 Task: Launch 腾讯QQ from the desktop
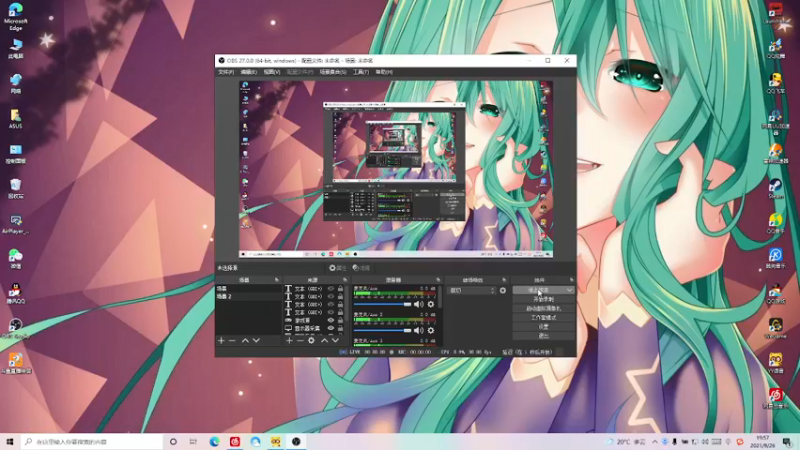(16, 293)
